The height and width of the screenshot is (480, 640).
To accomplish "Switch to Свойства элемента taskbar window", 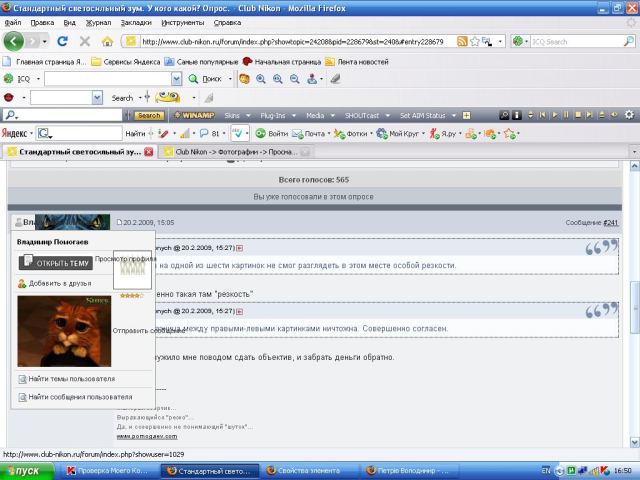I will tap(309, 471).
